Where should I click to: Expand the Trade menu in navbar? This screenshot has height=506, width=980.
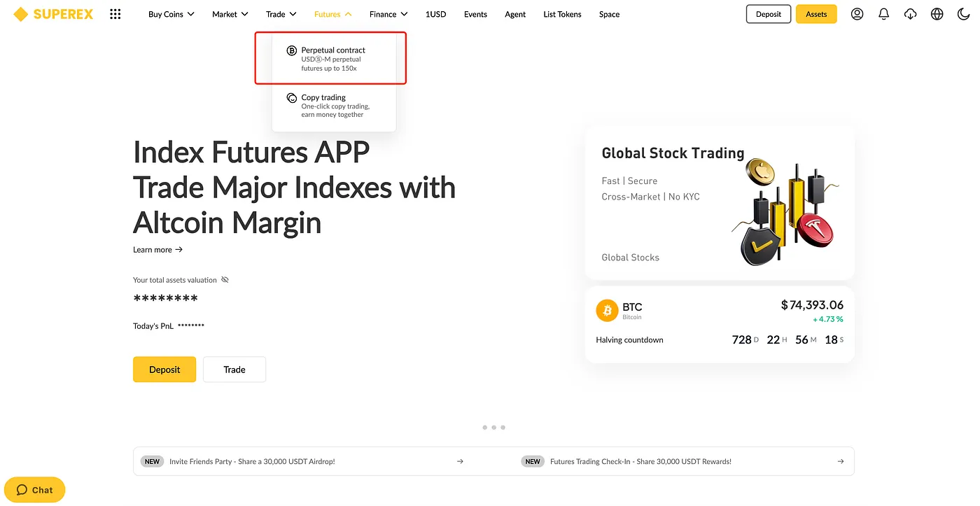tap(281, 14)
